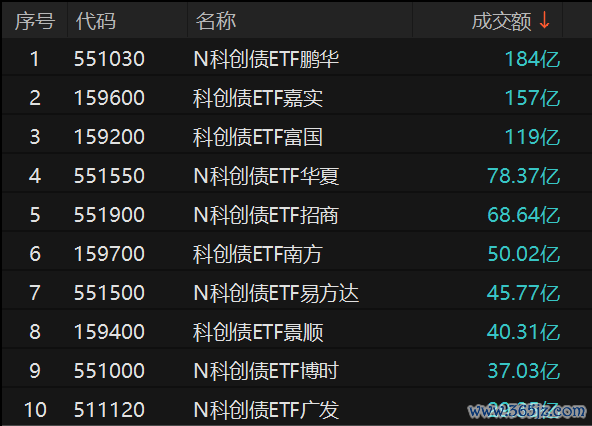This screenshot has width=592, height=426.
Task: Open code 551550 for N科创债ETF华夏
Action: point(109,176)
